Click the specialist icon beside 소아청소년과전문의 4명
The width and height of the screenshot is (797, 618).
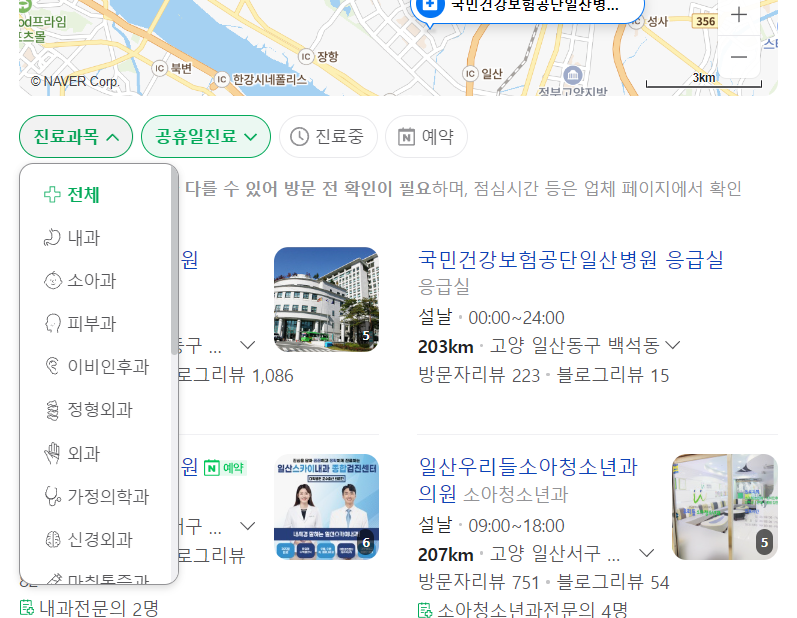[x=425, y=610]
